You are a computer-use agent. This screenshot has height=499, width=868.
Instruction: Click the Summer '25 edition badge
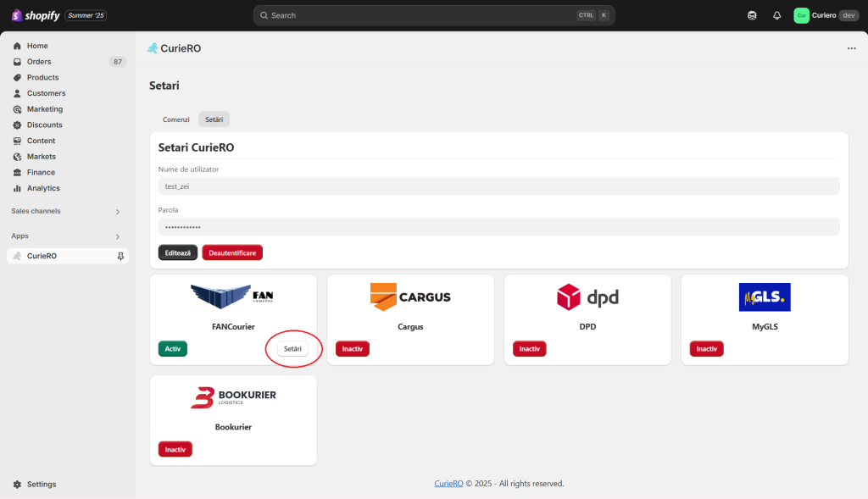(86, 15)
